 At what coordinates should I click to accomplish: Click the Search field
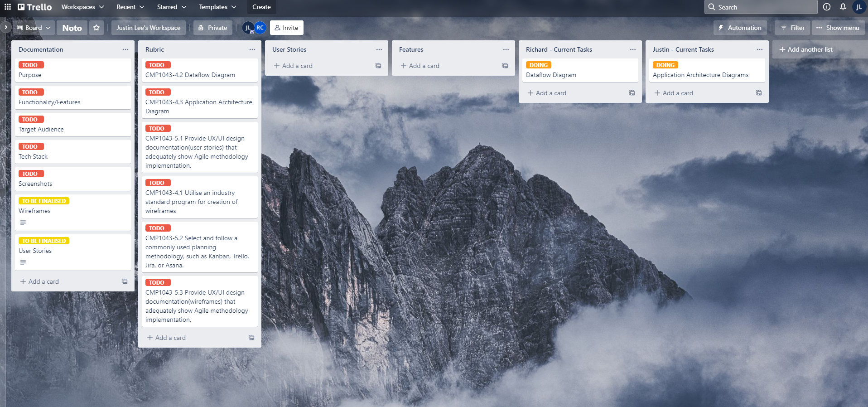point(761,7)
